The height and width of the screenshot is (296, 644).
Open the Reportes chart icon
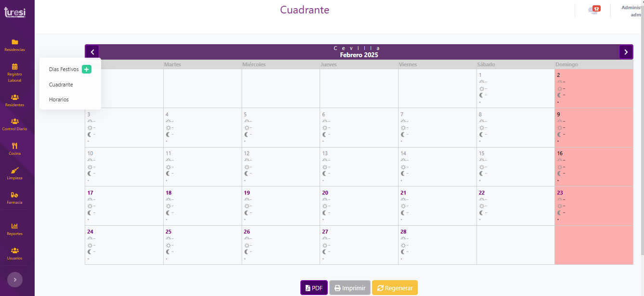point(14,226)
